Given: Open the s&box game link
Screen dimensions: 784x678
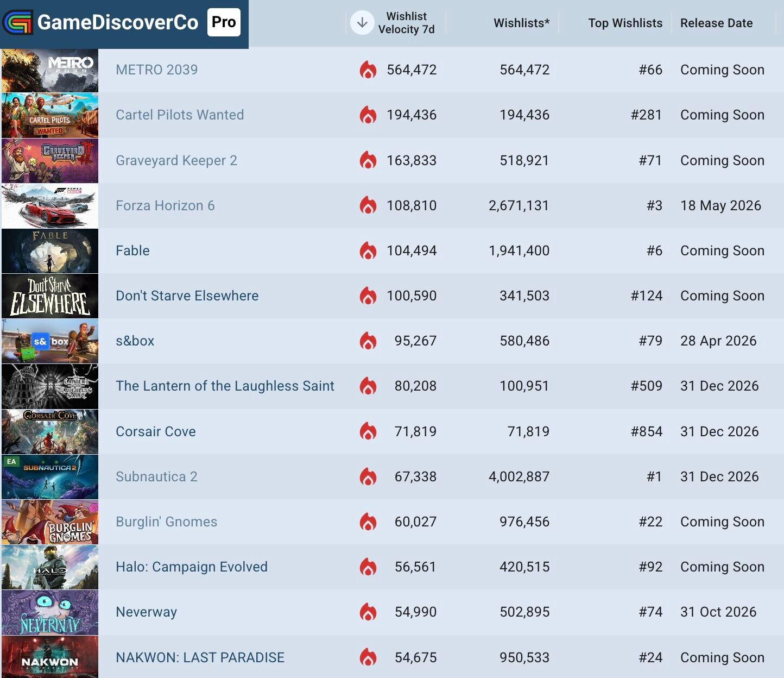Looking at the screenshot, I should 135,341.
